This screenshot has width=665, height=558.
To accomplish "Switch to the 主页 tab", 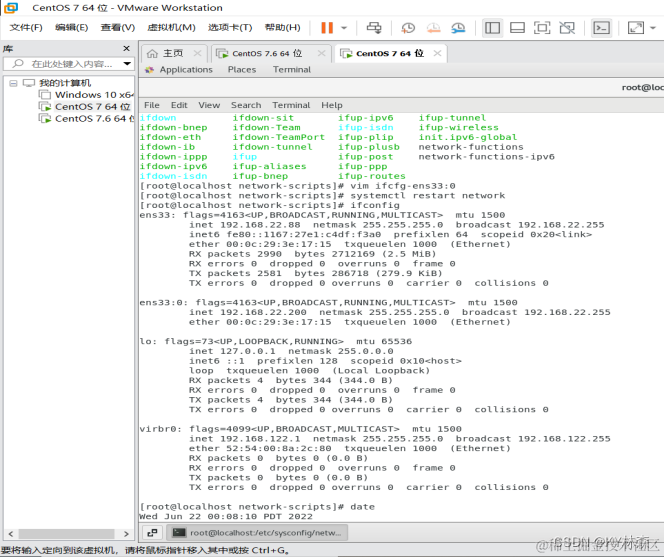I will point(173,53).
